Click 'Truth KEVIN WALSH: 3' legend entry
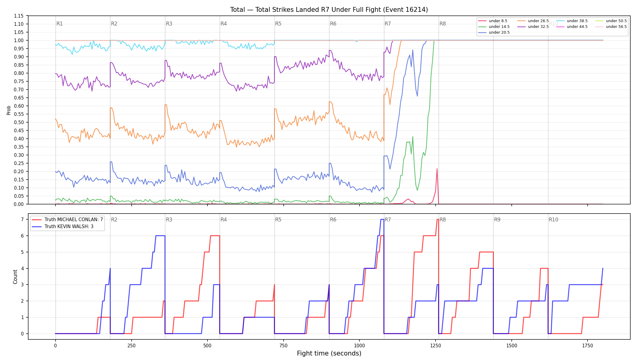637x364 pixels. point(63,227)
